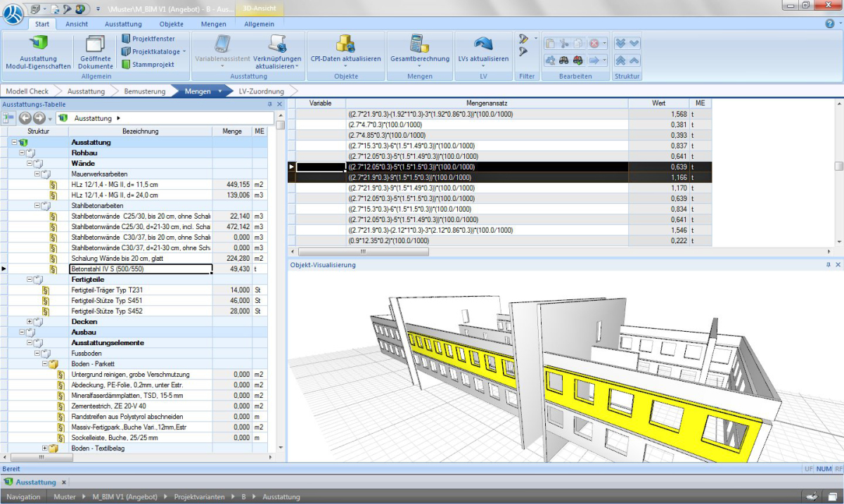Switch to the Objekte ribbon tab
Viewport: 844px width, 504px height.
click(x=171, y=24)
